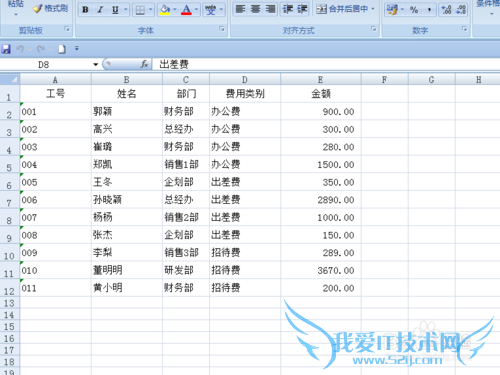Screen dimensions: 500x375
Task: Select cell containing 董明明
Action: pos(127,270)
